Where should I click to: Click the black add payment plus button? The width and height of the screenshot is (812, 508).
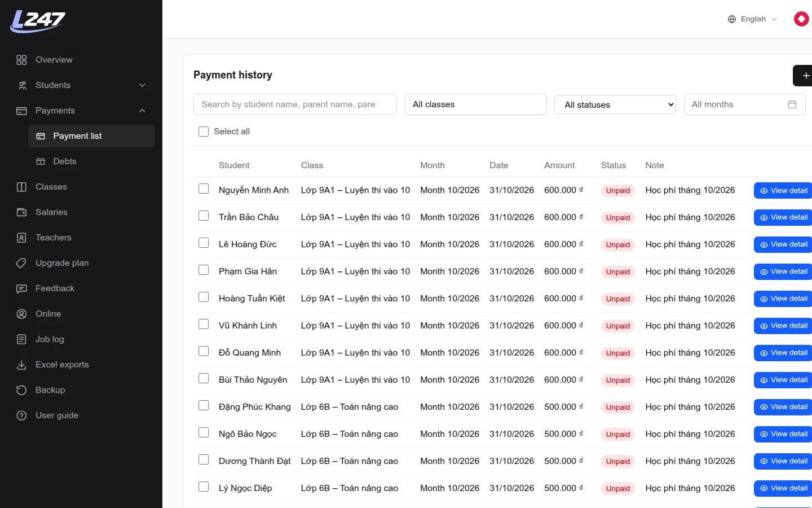(803, 76)
